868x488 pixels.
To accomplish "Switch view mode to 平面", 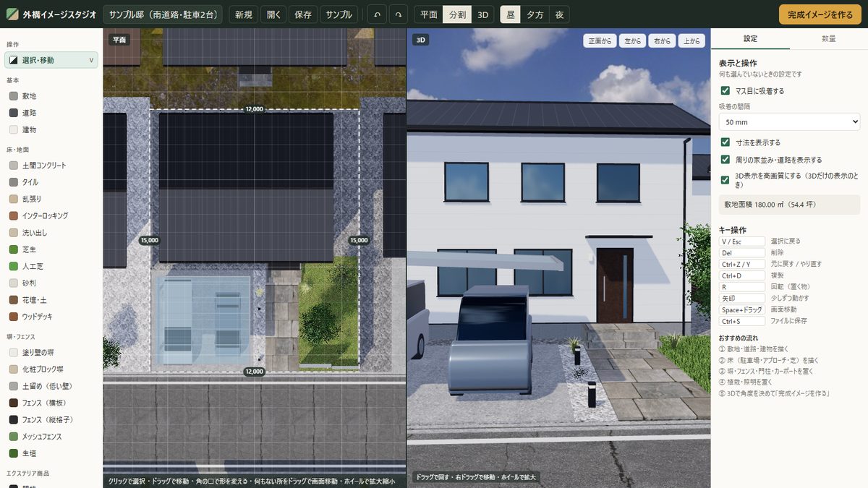I will pos(429,14).
